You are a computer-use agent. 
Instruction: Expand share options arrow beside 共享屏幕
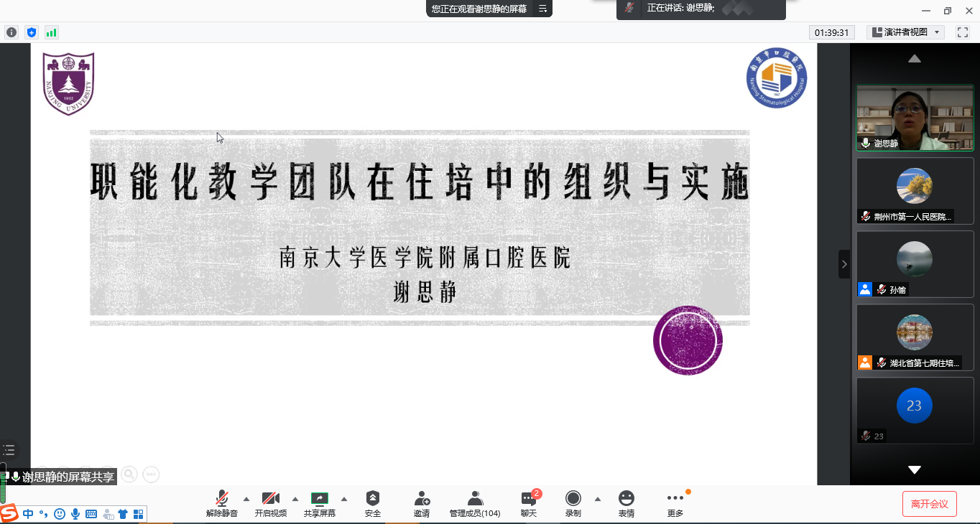point(343,499)
